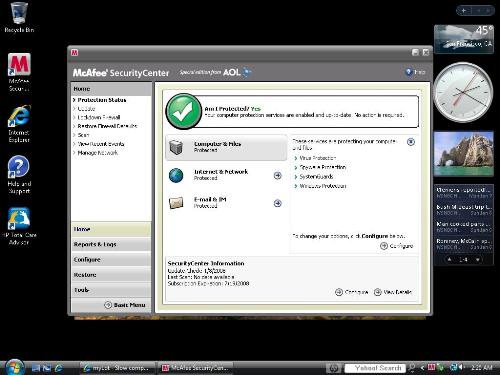
Task: Expand Internet & Network details arrow
Action: tap(277, 175)
